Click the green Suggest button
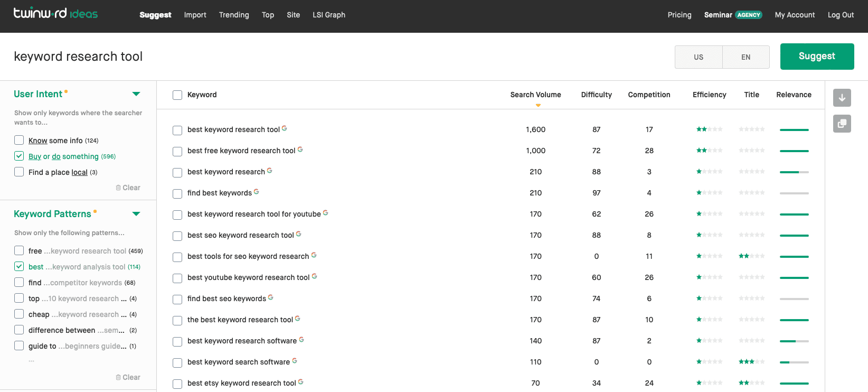This screenshot has height=392, width=868. [817, 57]
